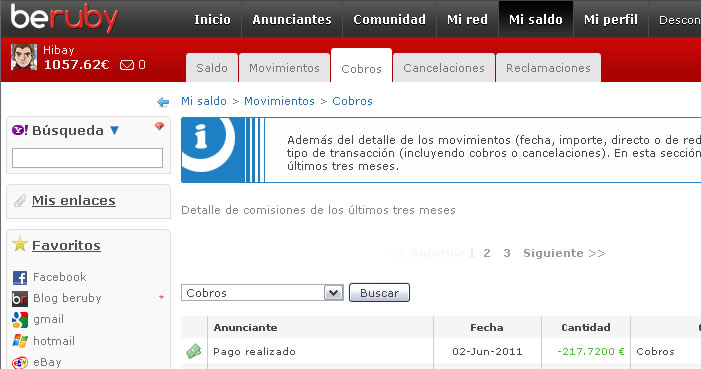
Task: Click the money icon in the Pago realizado row
Action: coord(194,352)
